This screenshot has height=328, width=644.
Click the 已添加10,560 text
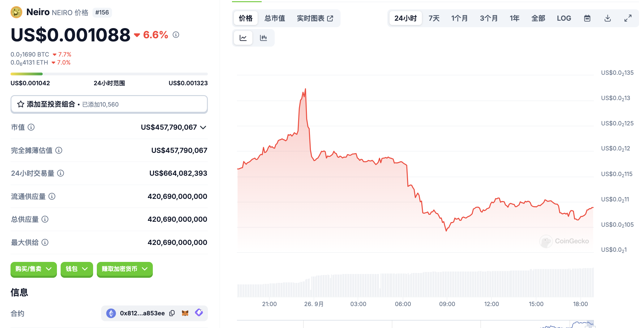pyautogui.click(x=101, y=104)
